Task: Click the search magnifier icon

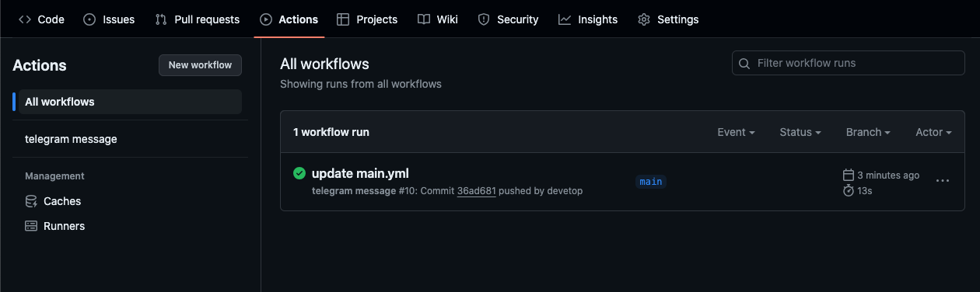Action: (x=744, y=63)
